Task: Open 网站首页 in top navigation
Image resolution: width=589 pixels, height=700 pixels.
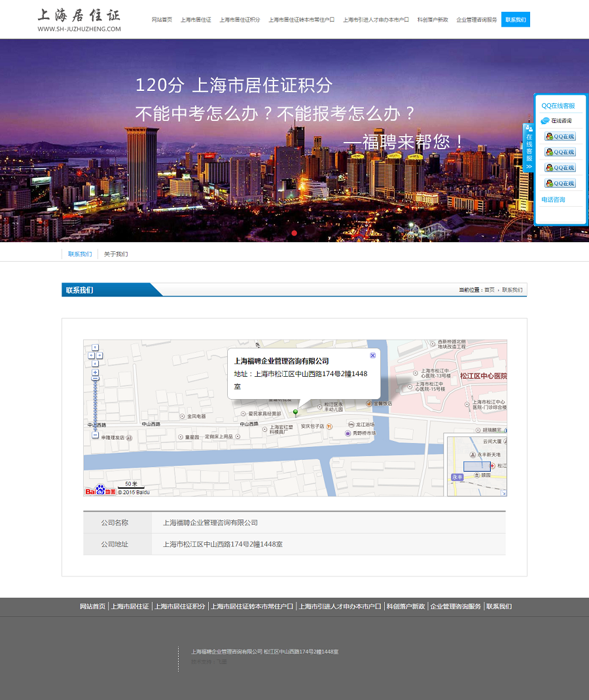Action: pos(162,20)
